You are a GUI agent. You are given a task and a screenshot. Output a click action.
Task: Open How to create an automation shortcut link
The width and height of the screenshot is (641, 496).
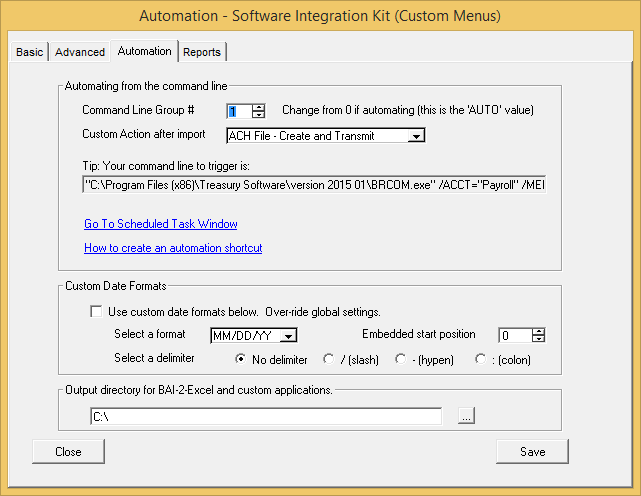pyautogui.click(x=173, y=248)
